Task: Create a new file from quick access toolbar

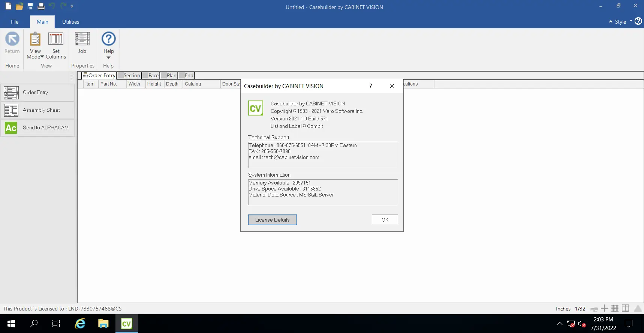Action: click(8, 6)
